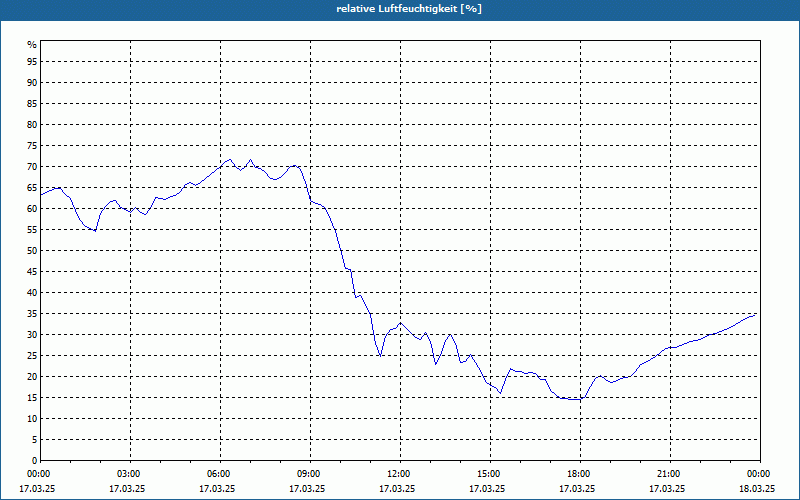Click the y-axis label 85
800x500 pixels.
32,104
